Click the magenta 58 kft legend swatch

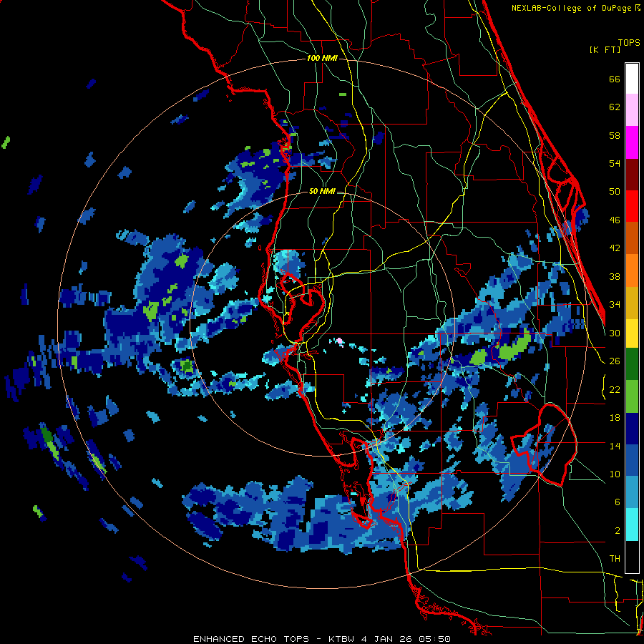[632, 142]
